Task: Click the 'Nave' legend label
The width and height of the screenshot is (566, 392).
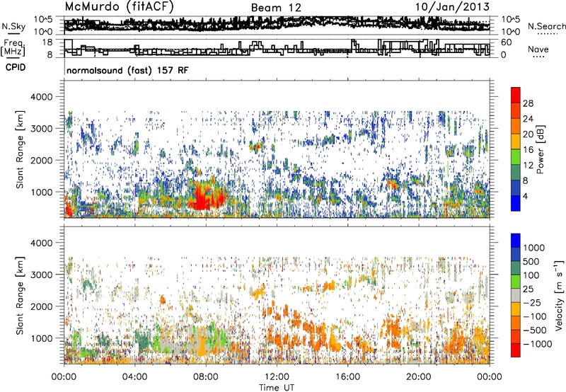Action: [538, 50]
